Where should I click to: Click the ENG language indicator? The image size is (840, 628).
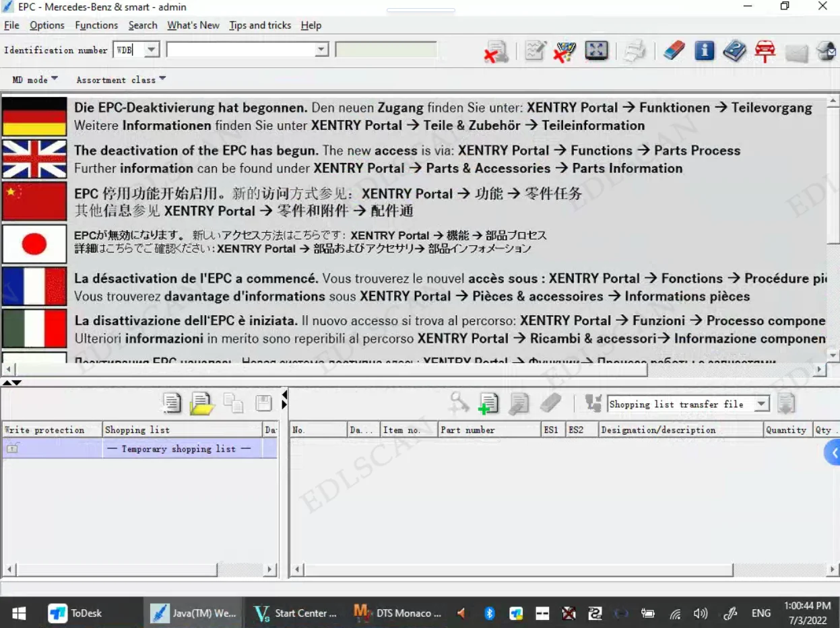click(x=761, y=613)
